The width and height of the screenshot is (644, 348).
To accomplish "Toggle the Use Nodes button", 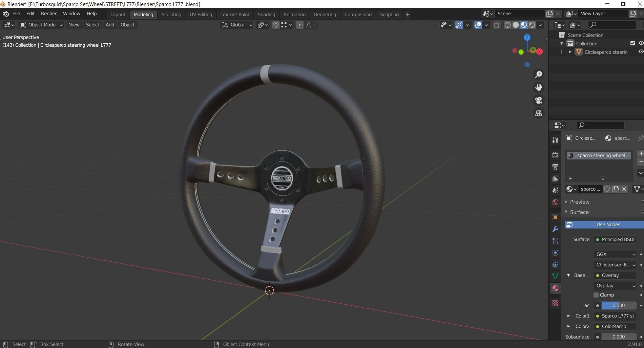I will tap(604, 224).
